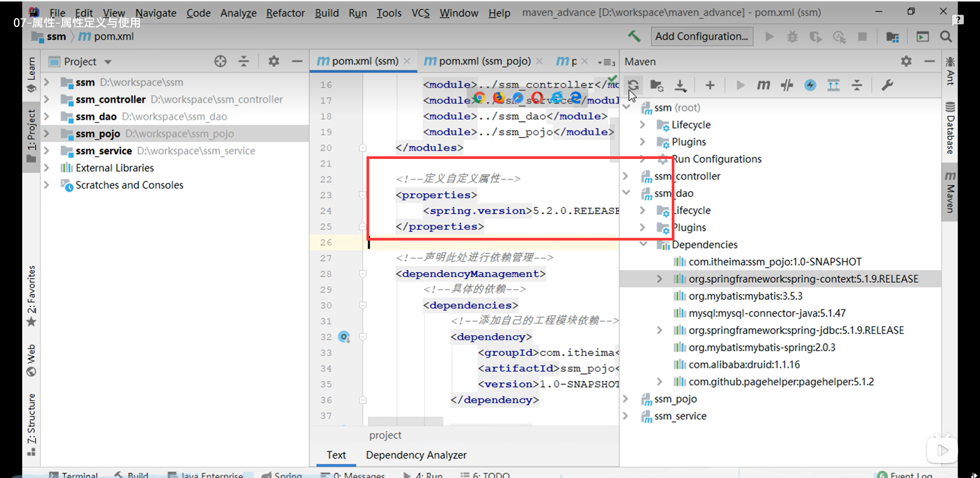Click Download Sources icon in Maven toolbar

click(680, 85)
